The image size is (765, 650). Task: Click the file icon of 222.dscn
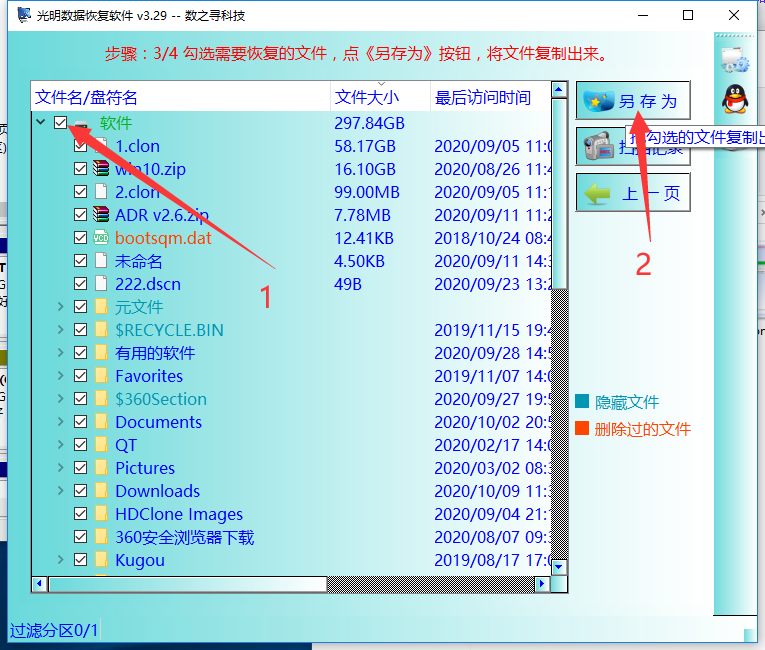[101, 283]
